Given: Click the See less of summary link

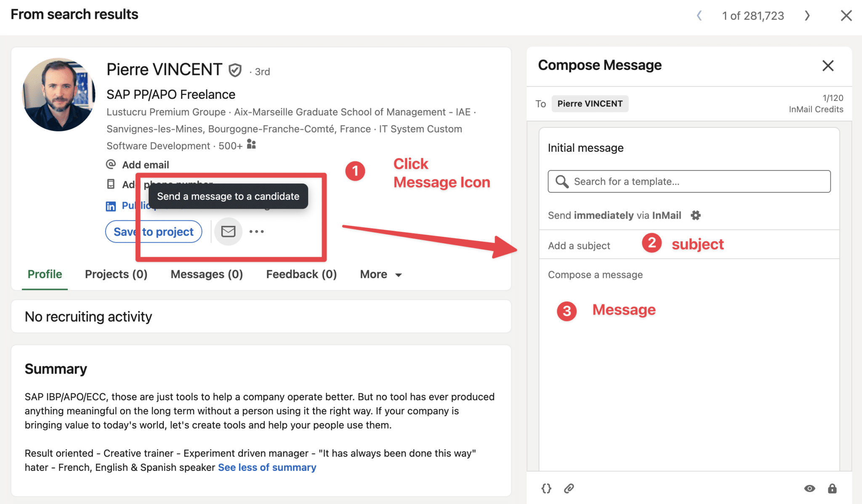Looking at the screenshot, I should pyautogui.click(x=266, y=467).
